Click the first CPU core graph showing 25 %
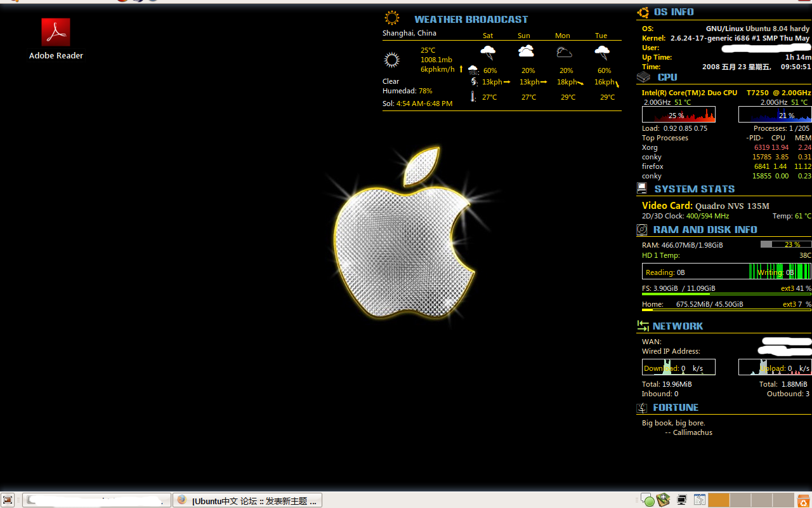 pyautogui.click(x=679, y=114)
